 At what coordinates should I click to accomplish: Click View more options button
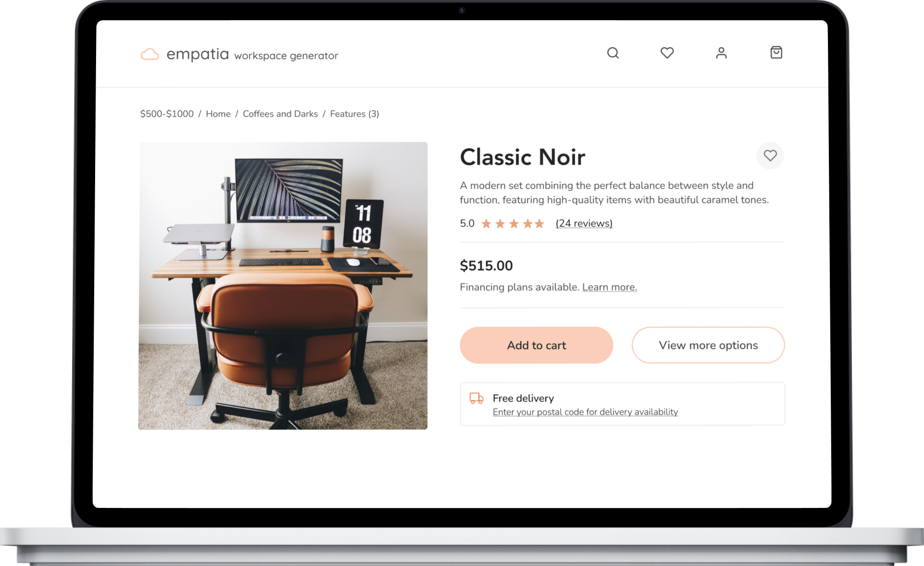pos(708,345)
